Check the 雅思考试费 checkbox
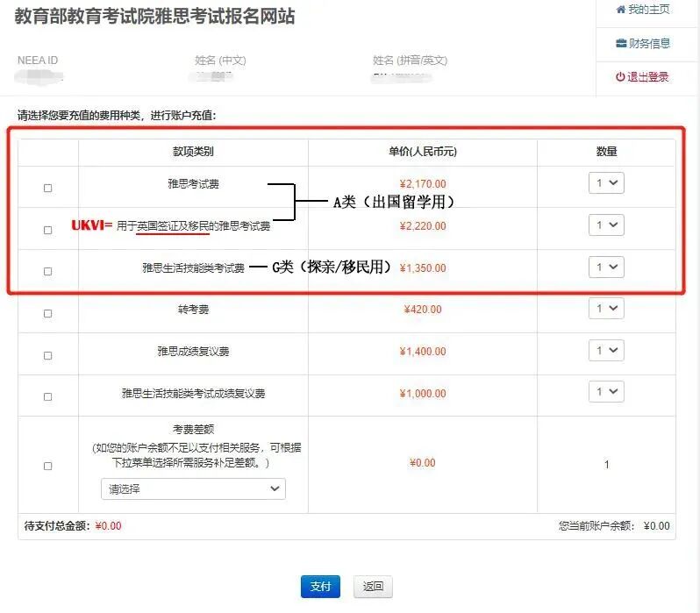This screenshot has width=700, height=613. coord(48,188)
